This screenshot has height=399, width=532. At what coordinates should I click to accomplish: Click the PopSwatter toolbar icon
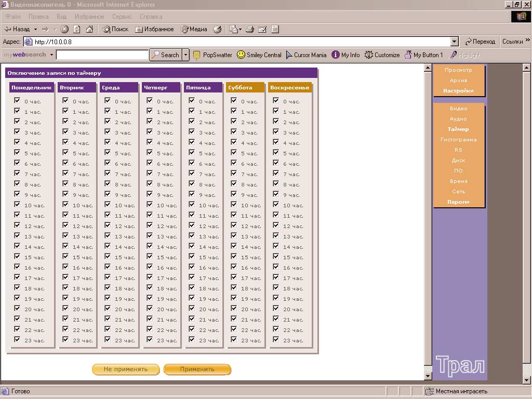[x=212, y=55]
